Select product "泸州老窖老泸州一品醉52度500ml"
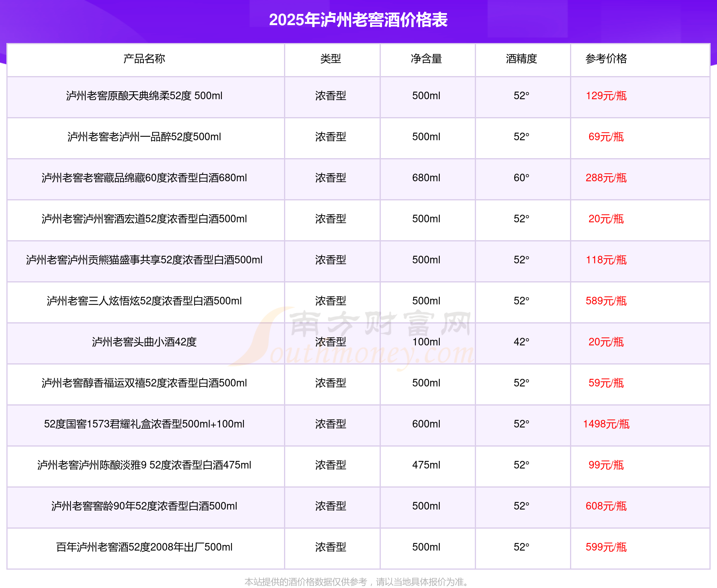The image size is (717, 588). pyautogui.click(x=144, y=137)
